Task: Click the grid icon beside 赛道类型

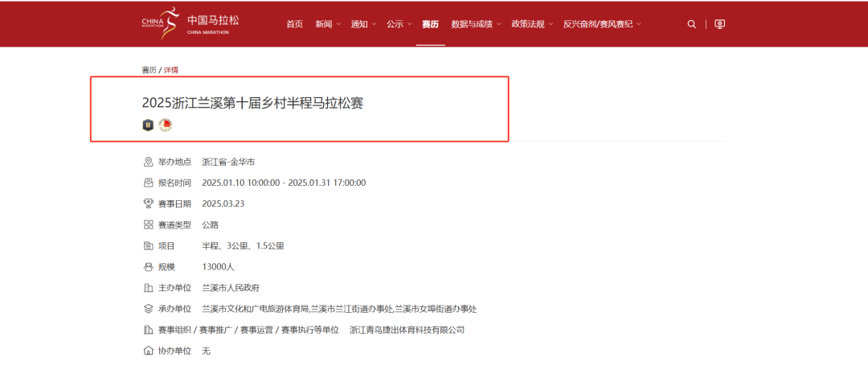Action: point(148,224)
